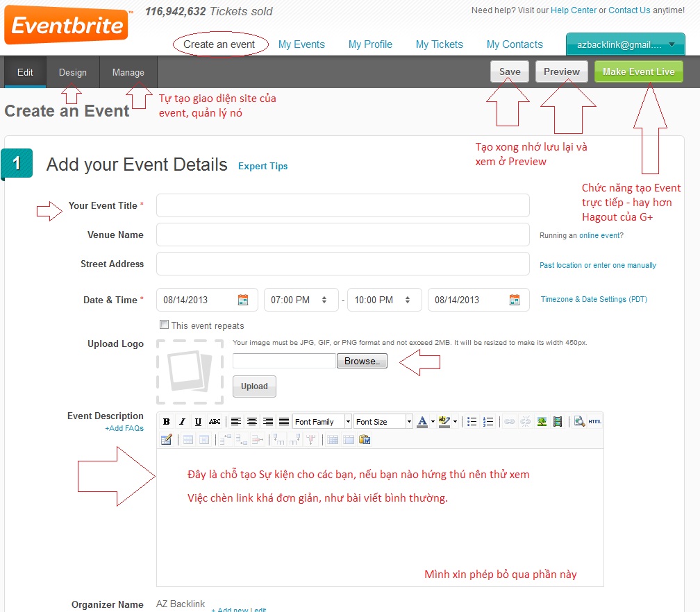Open start date calendar picker icon
This screenshot has width=700, height=612.
point(243,300)
